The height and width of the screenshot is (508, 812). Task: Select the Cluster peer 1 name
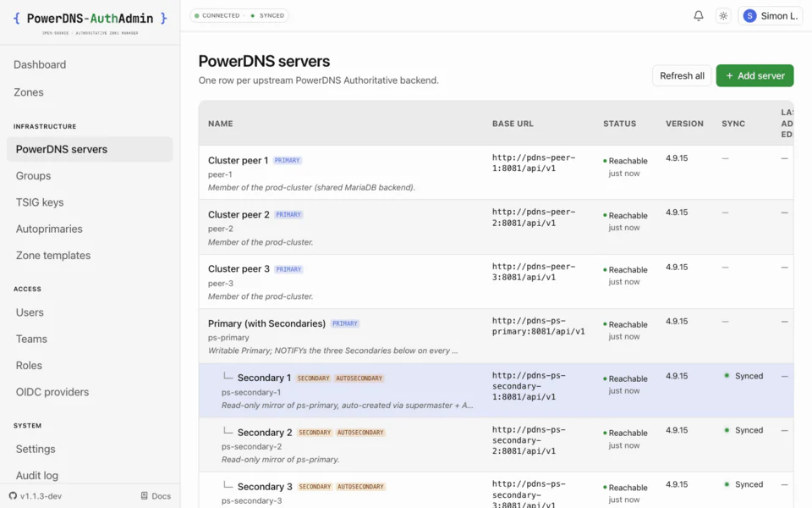click(239, 160)
